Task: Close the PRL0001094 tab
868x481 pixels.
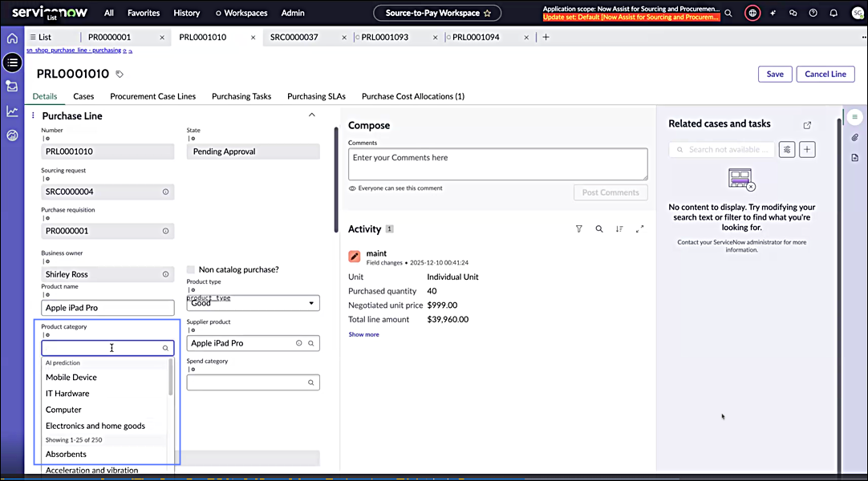Action: (x=526, y=38)
